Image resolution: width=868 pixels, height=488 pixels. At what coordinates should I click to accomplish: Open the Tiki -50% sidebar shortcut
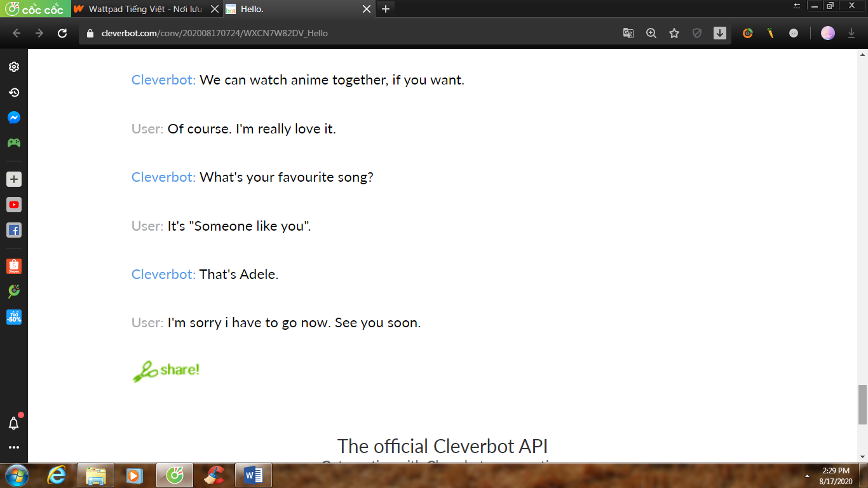click(x=13, y=317)
